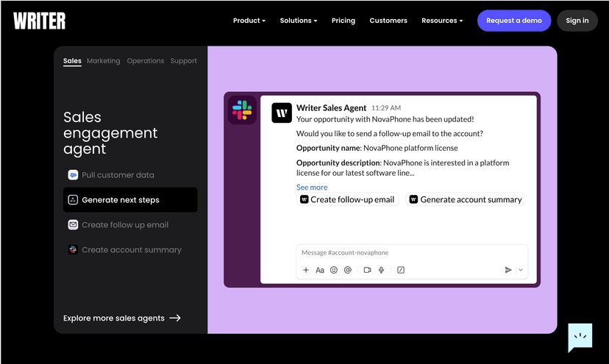Open the Solutions dropdown menu
This screenshot has width=609, height=364.
(299, 21)
